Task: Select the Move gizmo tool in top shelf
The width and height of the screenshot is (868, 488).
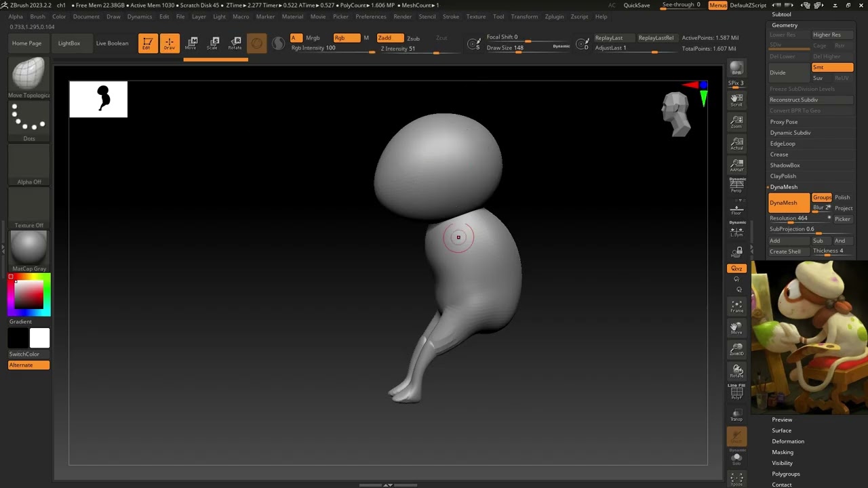Action: tap(191, 43)
